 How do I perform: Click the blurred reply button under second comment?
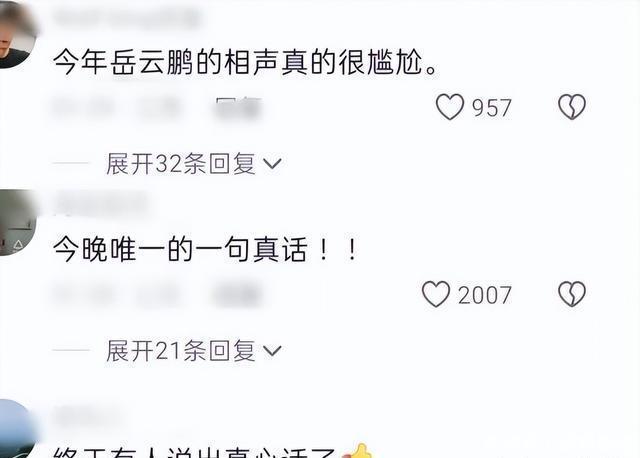[x=238, y=294]
